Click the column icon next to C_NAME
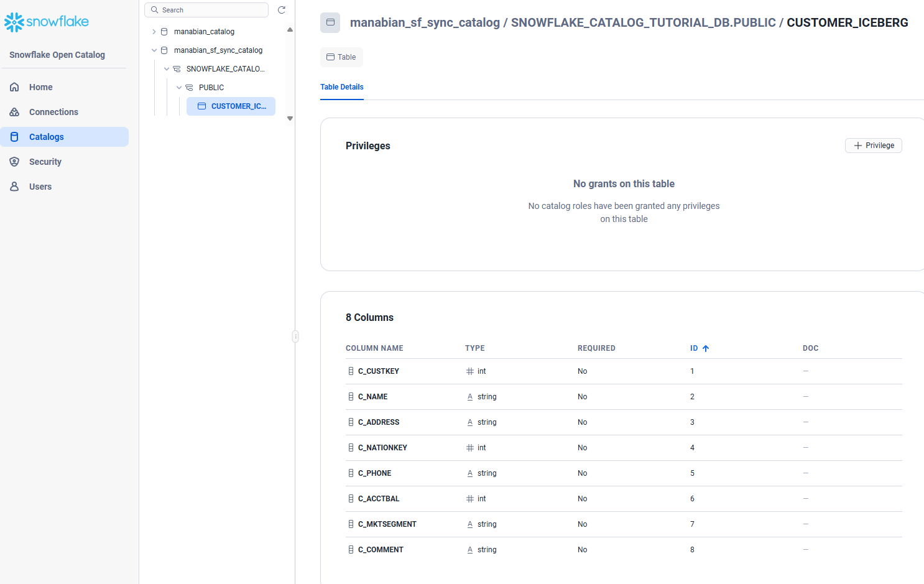The height and width of the screenshot is (584, 924). tap(351, 397)
